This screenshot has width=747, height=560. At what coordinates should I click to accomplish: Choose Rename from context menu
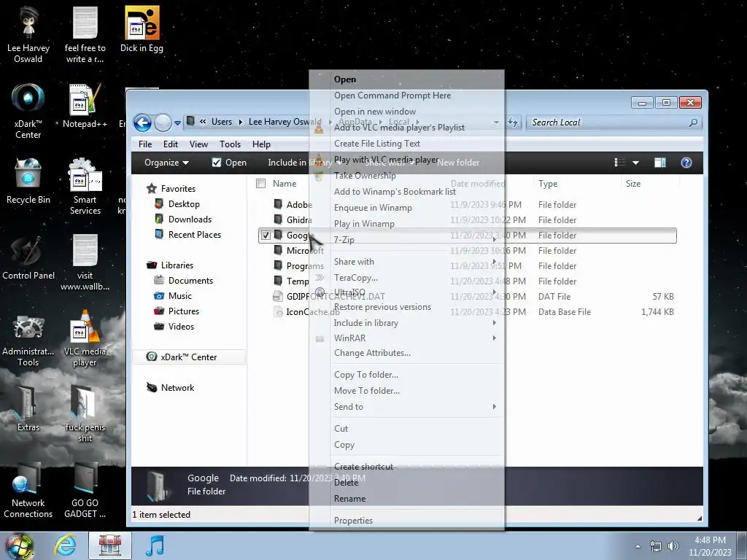(350, 499)
